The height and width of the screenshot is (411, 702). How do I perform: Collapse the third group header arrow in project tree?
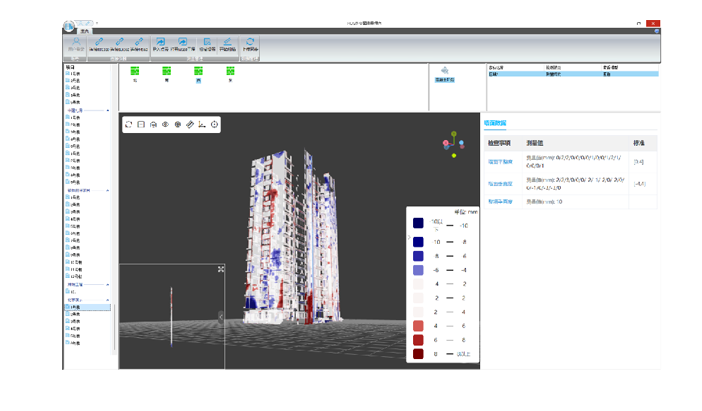(107, 285)
